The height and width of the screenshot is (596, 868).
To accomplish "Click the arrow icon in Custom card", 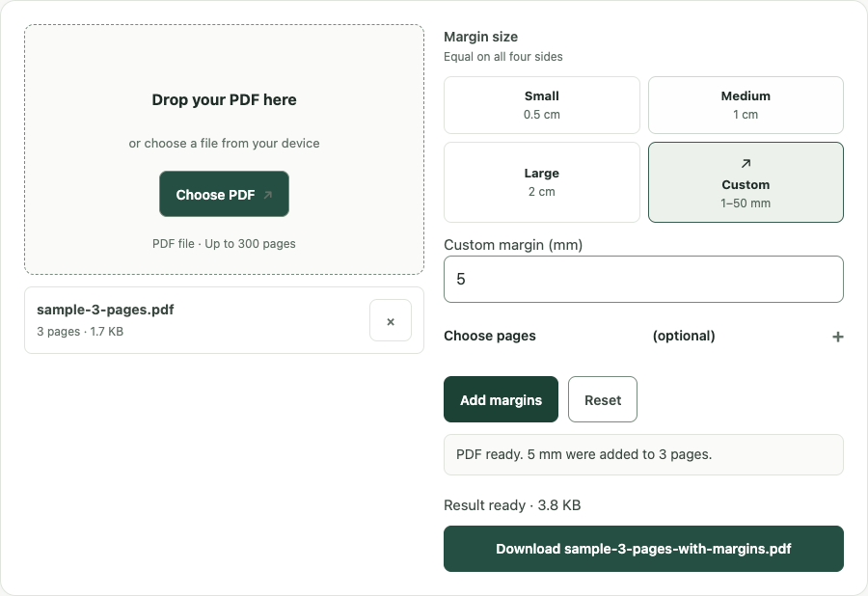I will (746, 163).
